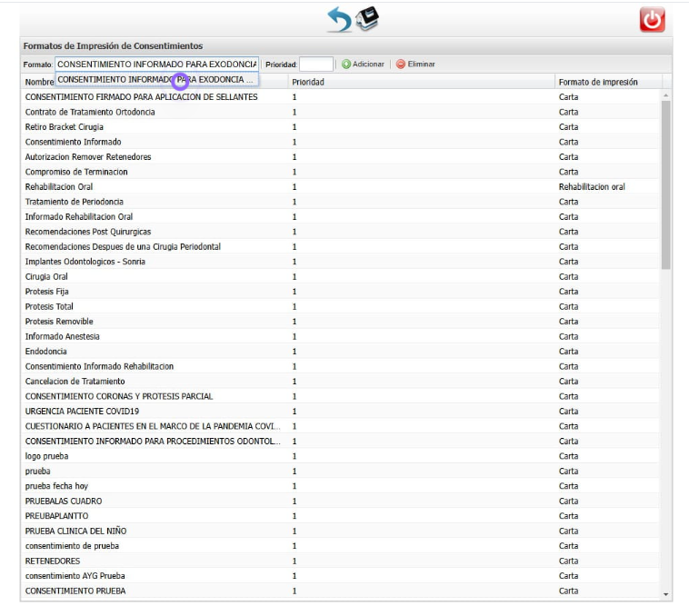This screenshot has height=616, width=689.
Task: Select row Protesis Fija
Action: pos(341,292)
